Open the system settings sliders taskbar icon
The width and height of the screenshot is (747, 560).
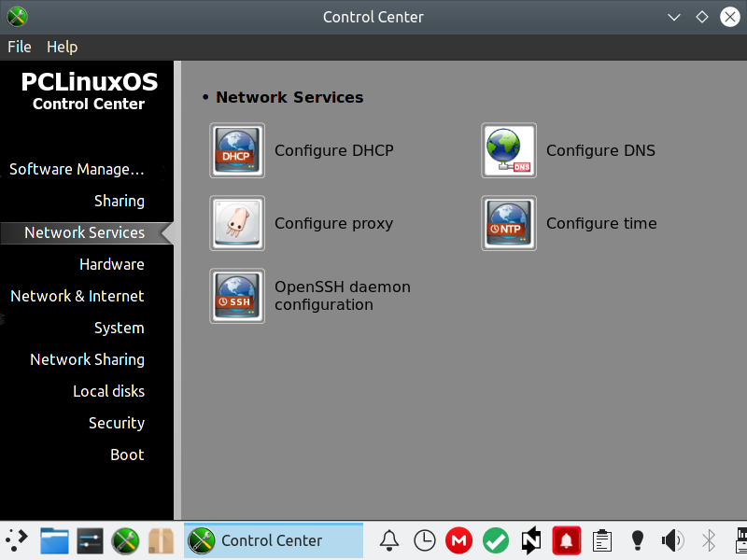coord(90,540)
